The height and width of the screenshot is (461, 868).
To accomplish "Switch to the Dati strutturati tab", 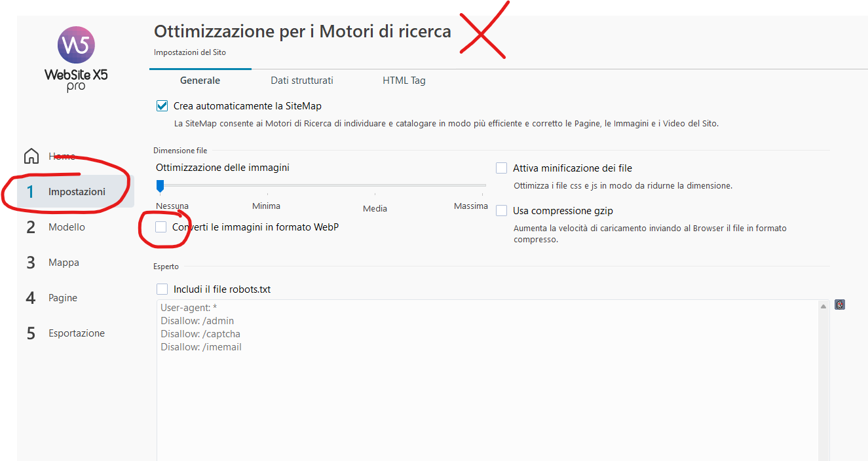I will (302, 81).
